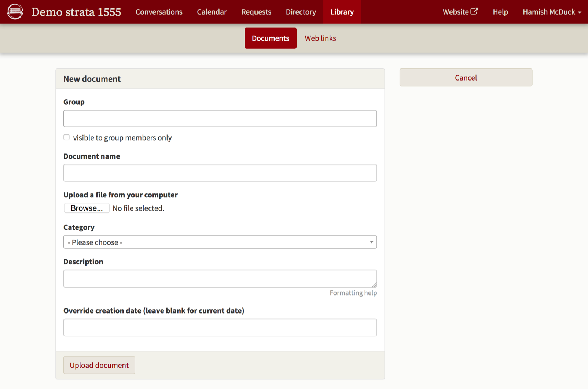Open the Formatting help link
Viewport: 588px width, 389px height.
353,293
